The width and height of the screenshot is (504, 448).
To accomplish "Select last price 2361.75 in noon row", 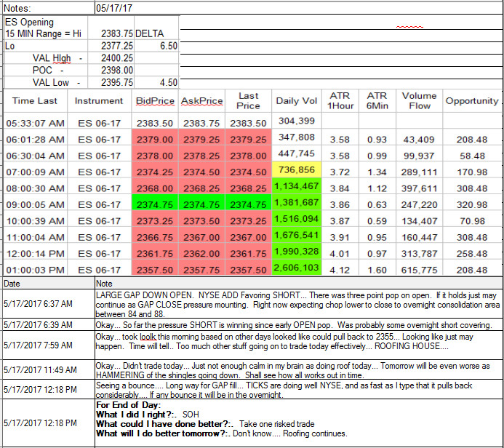I will [x=248, y=252].
